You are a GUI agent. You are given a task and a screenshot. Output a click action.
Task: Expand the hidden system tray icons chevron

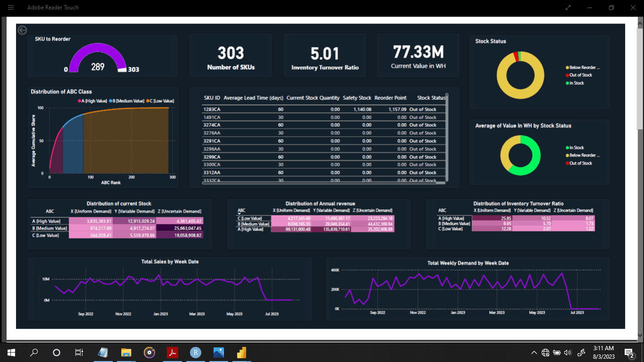coord(534,353)
